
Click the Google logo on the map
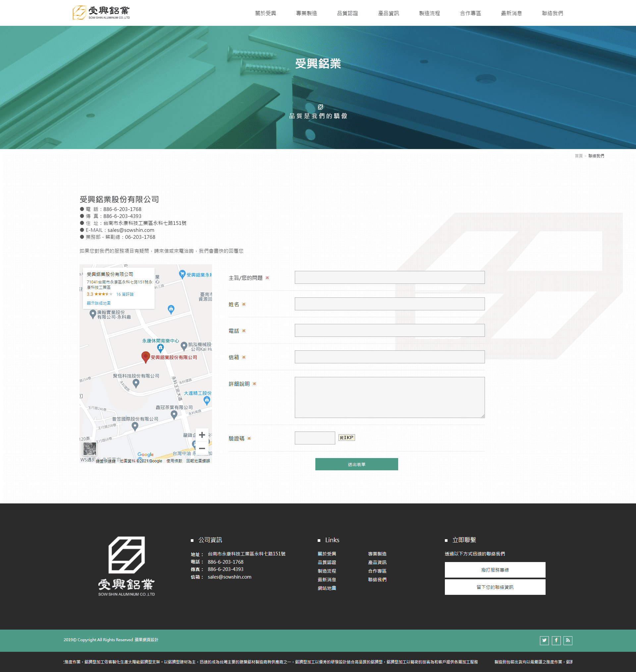click(x=145, y=454)
